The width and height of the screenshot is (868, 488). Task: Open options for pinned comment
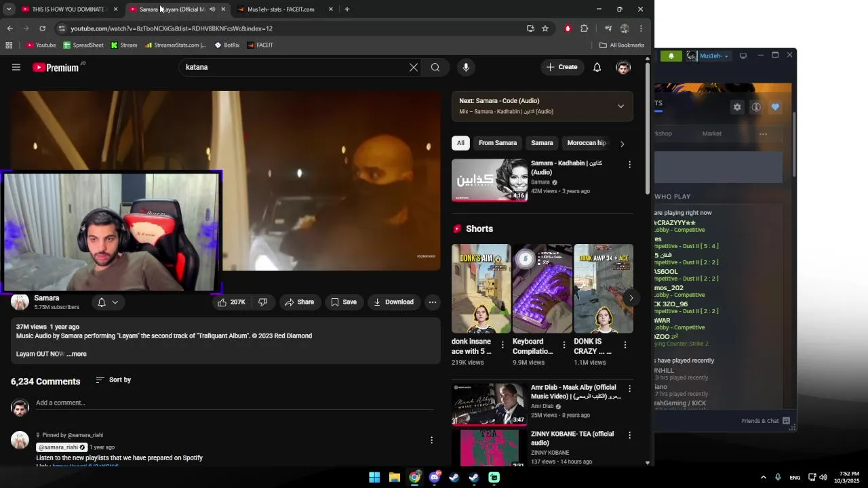coord(431,441)
